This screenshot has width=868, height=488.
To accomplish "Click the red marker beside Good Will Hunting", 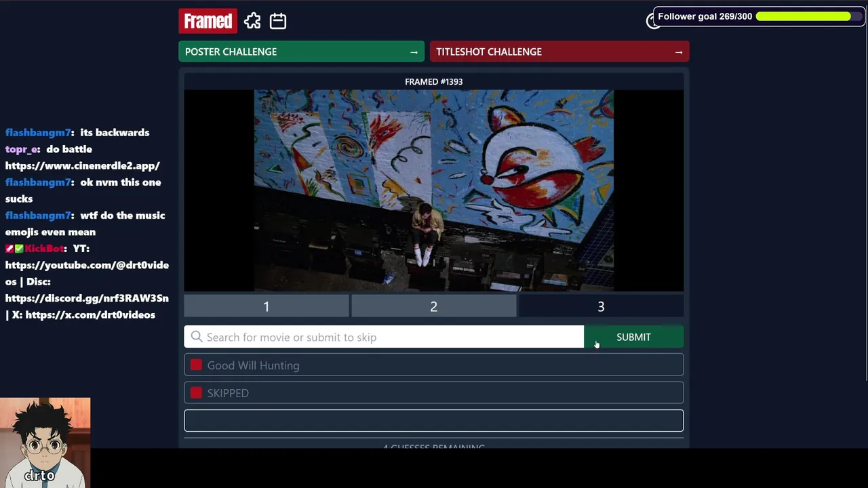I will click(x=196, y=365).
